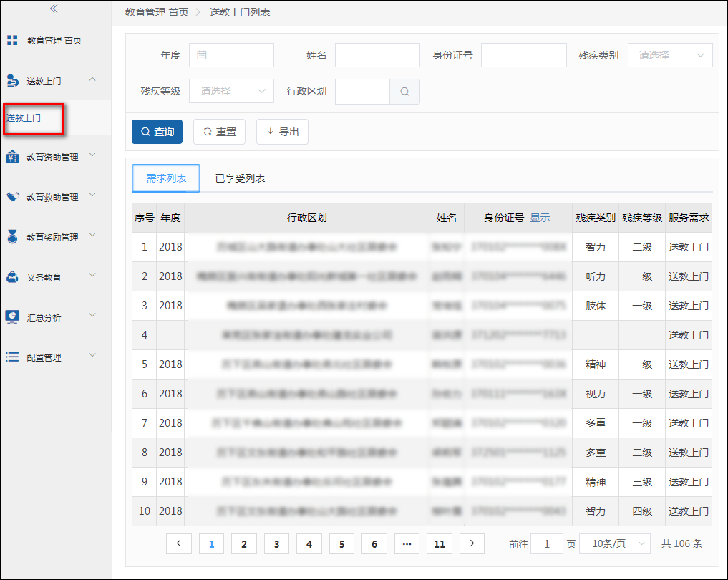Toggle 显示 to reveal full ID numbers
This screenshot has width=728, height=580.
(540, 218)
